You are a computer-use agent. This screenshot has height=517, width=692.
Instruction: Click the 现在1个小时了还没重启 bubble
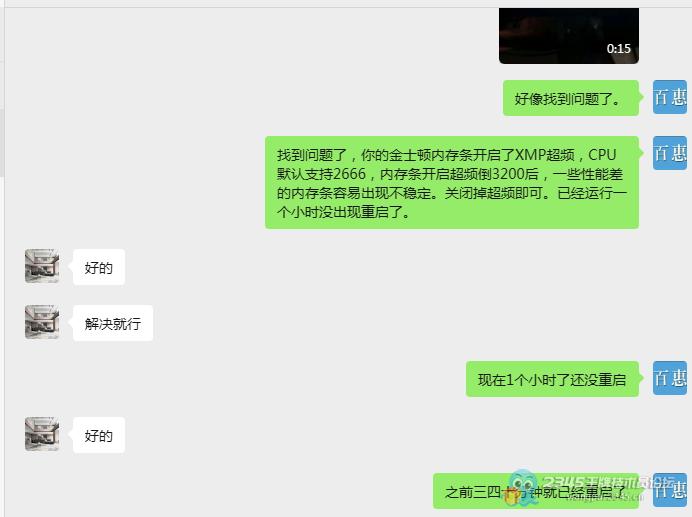pyautogui.click(x=552, y=379)
